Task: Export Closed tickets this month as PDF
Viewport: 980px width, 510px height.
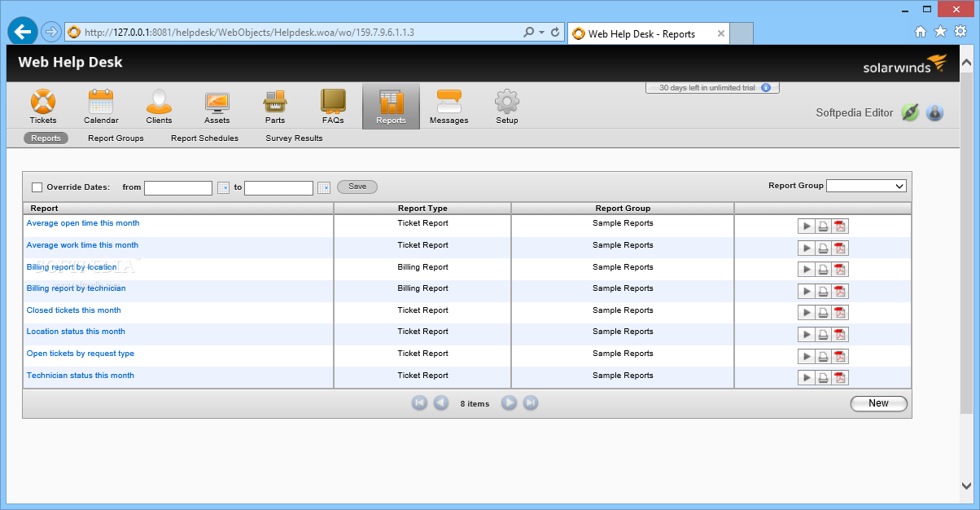Action: pos(840,313)
